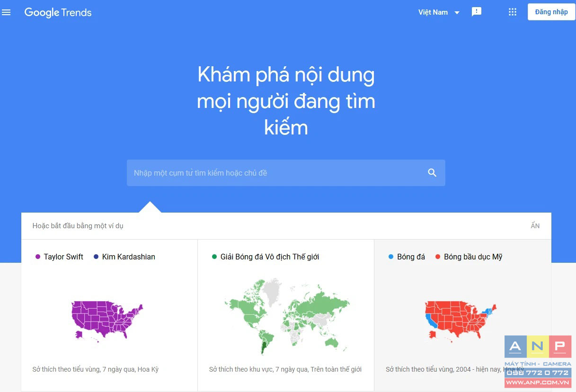Expand the Việt Nam country dropdown

(x=439, y=12)
